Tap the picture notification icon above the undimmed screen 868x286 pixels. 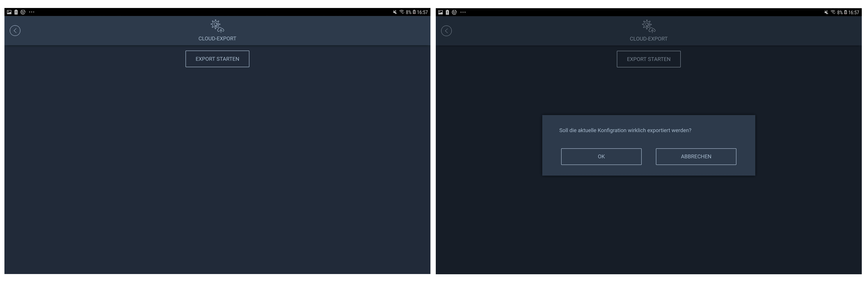click(x=9, y=12)
